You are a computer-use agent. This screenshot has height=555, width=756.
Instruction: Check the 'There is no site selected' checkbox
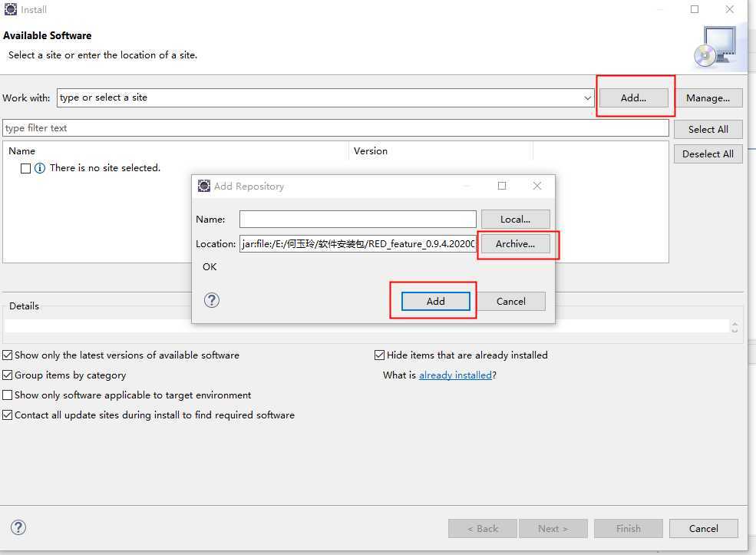pos(25,168)
